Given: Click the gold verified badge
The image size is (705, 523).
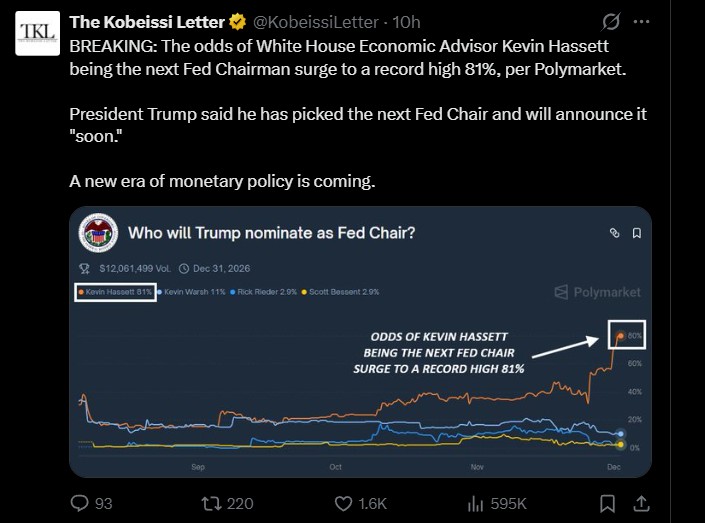Looking at the screenshot, I should tap(237, 21).
